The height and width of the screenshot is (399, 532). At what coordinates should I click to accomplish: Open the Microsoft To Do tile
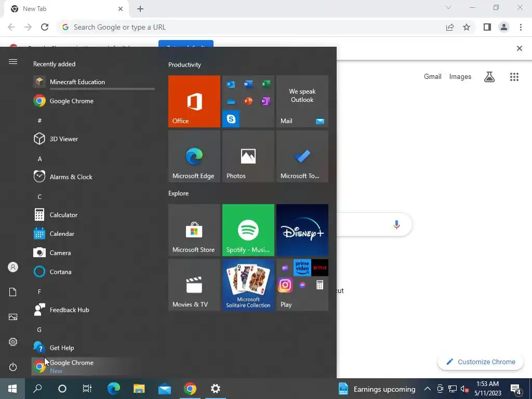pyautogui.click(x=302, y=156)
